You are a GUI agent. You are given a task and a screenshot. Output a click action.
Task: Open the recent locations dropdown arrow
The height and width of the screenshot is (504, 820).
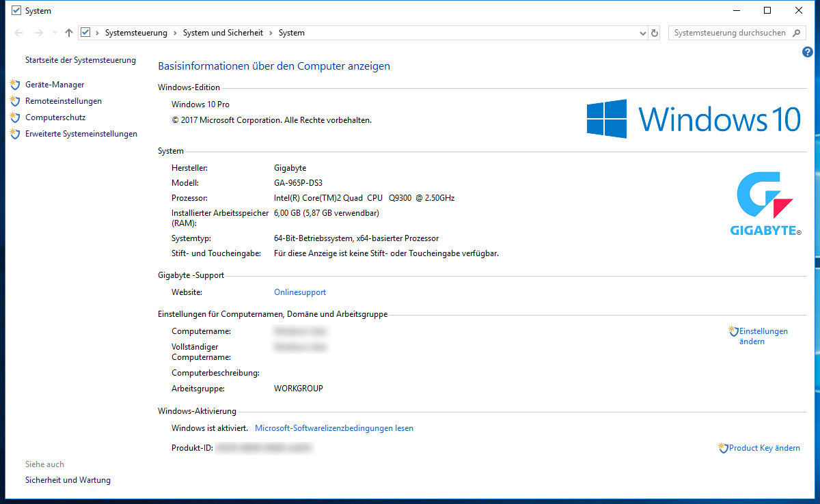pyautogui.click(x=55, y=33)
